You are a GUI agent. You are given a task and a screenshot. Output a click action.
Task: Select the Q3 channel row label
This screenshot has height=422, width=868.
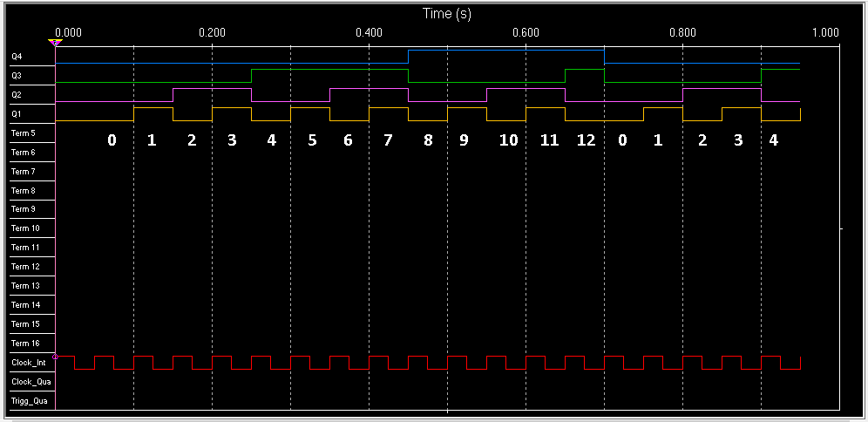pos(17,76)
